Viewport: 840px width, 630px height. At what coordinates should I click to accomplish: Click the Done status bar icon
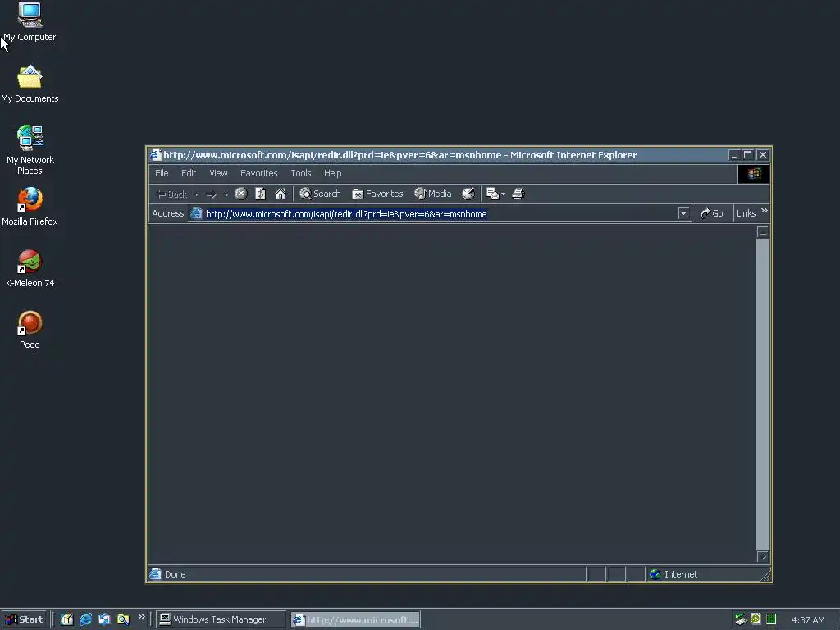point(155,573)
